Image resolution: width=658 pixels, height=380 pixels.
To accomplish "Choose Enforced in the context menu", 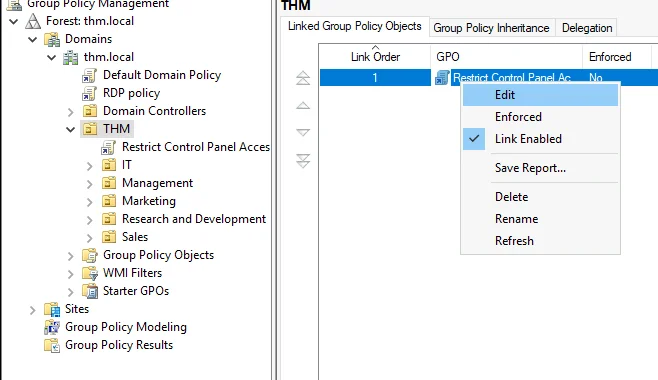I will pos(540,117).
